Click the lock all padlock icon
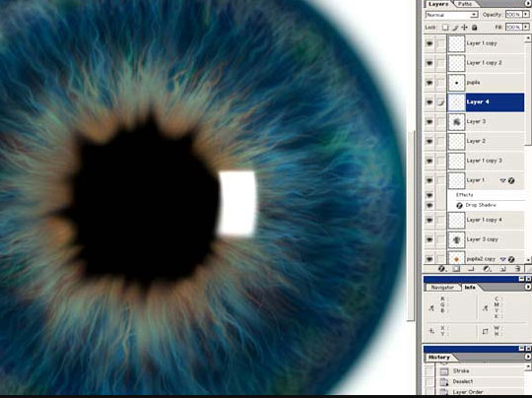Screen dimensions: 532x398 coord(474,28)
